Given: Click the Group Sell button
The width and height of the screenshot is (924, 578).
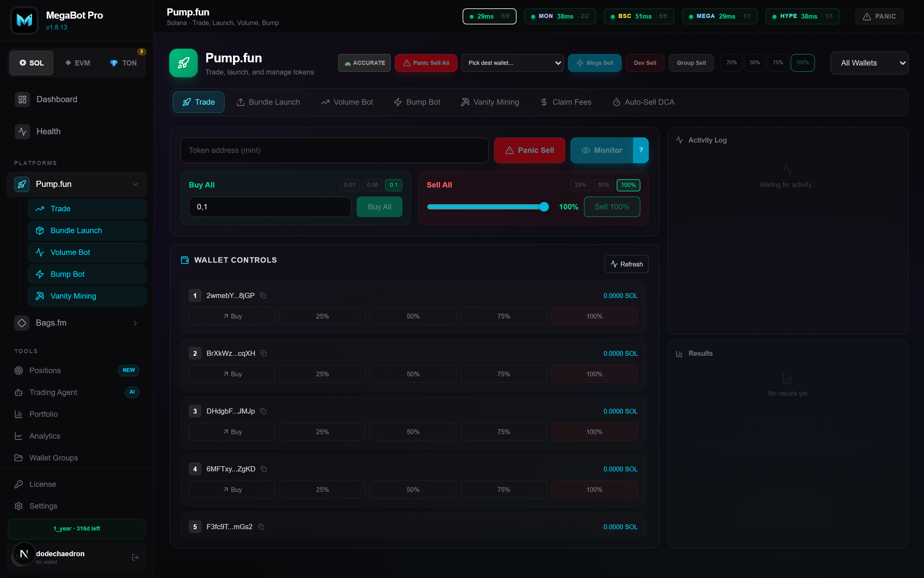Looking at the screenshot, I should (691, 63).
